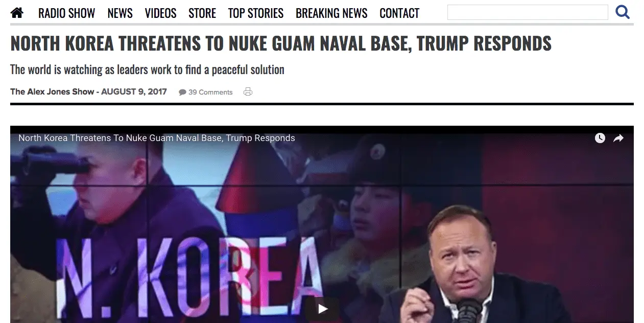Open the Contact page

[x=399, y=13]
